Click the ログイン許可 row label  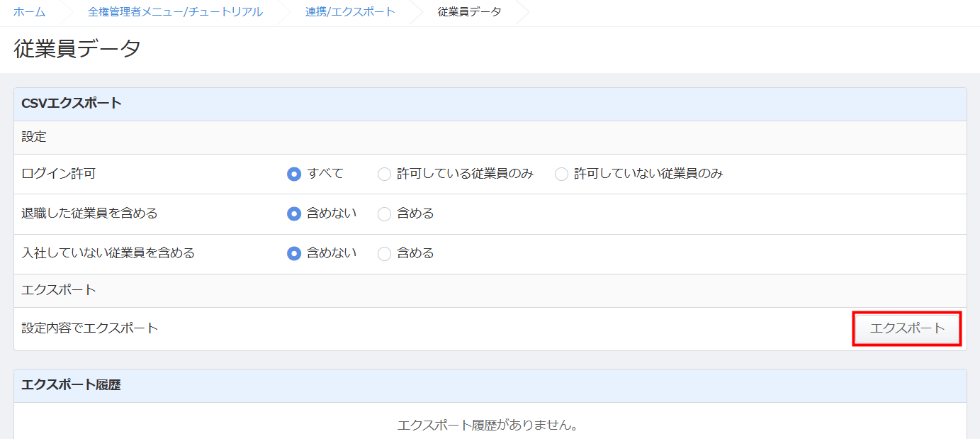pyautogui.click(x=59, y=174)
